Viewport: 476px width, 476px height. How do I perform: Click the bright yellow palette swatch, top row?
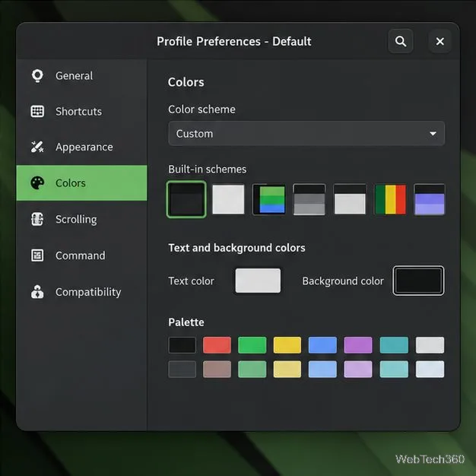click(287, 345)
